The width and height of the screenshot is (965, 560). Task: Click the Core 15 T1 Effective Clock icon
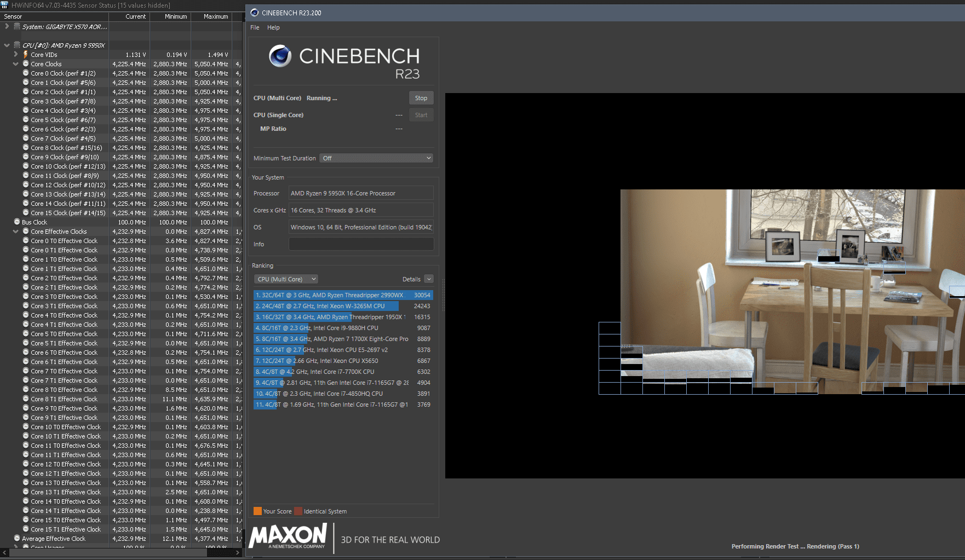coord(26,529)
